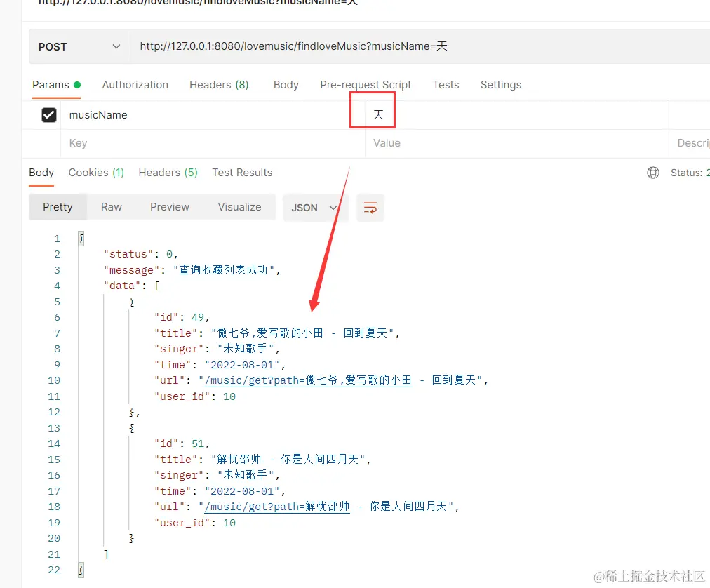The width and height of the screenshot is (710, 588).
Task: Click the globe network icon near Status
Action: pos(653,173)
